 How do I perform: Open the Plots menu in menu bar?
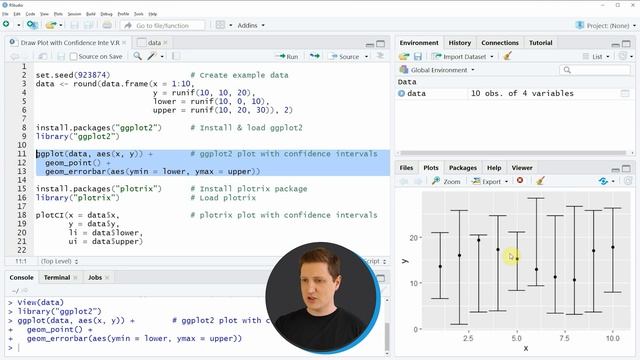point(58,14)
